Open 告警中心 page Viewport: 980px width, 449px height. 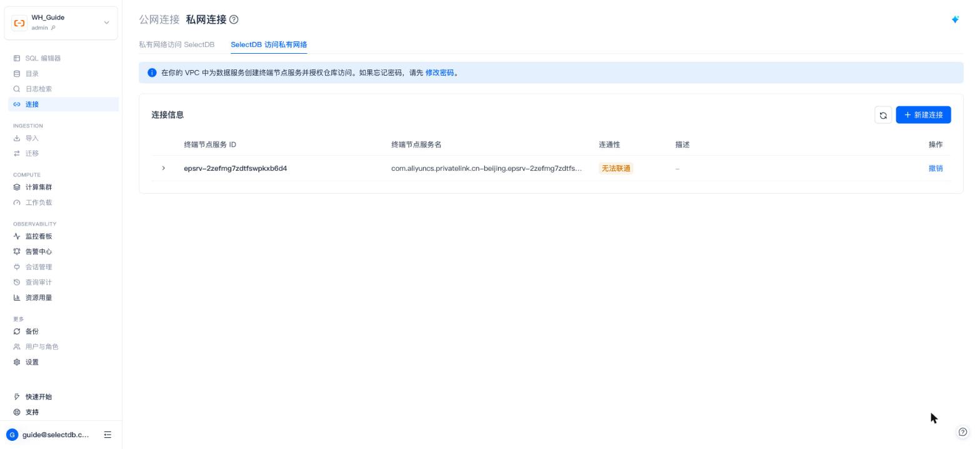point(38,251)
